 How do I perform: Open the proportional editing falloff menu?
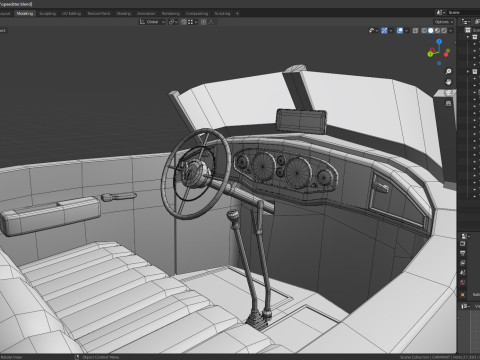point(212,22)
